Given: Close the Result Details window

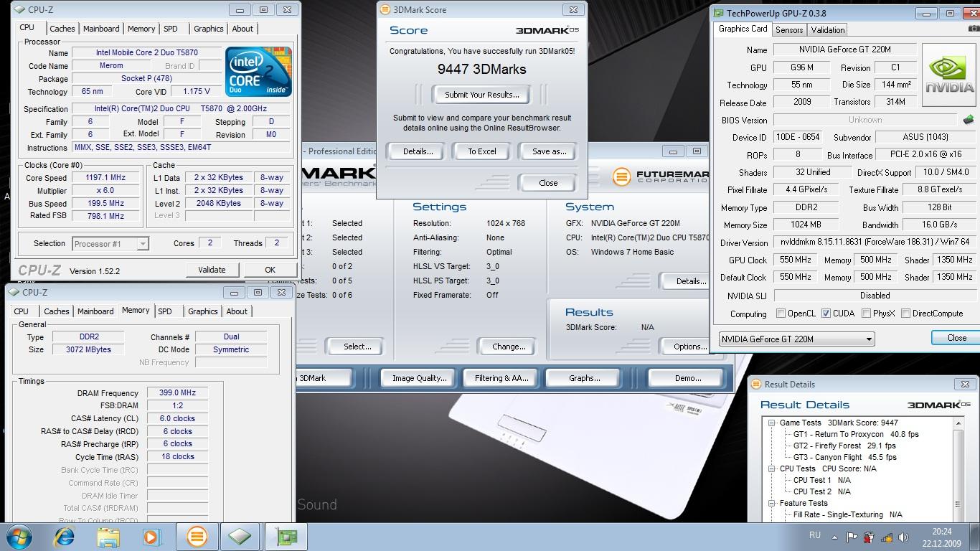Looking at the screenshot, I should [965, 384].
